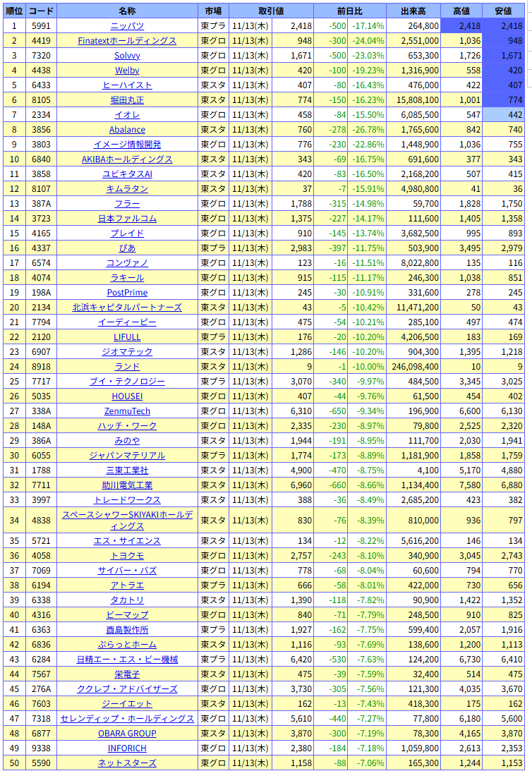Click the Solvvy company link
The width and height of the screenshot is (532, 783).
(x=127, y=56)
